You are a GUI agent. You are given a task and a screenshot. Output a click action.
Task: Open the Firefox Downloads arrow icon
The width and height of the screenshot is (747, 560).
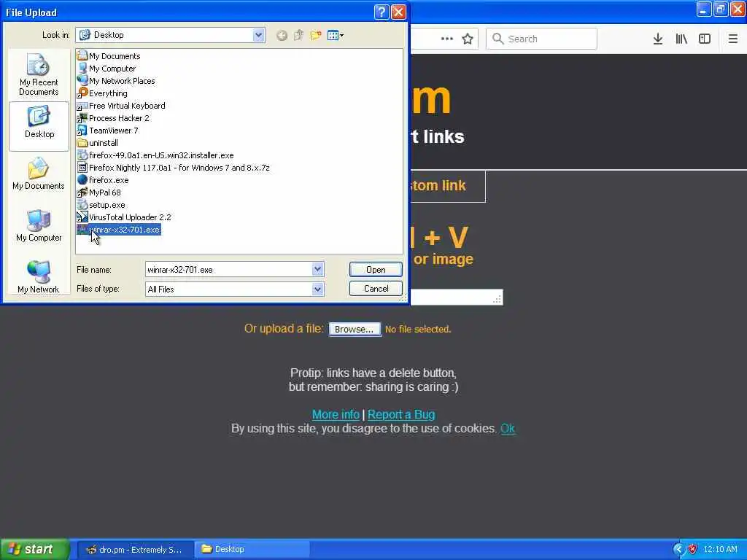coord(658,39)
